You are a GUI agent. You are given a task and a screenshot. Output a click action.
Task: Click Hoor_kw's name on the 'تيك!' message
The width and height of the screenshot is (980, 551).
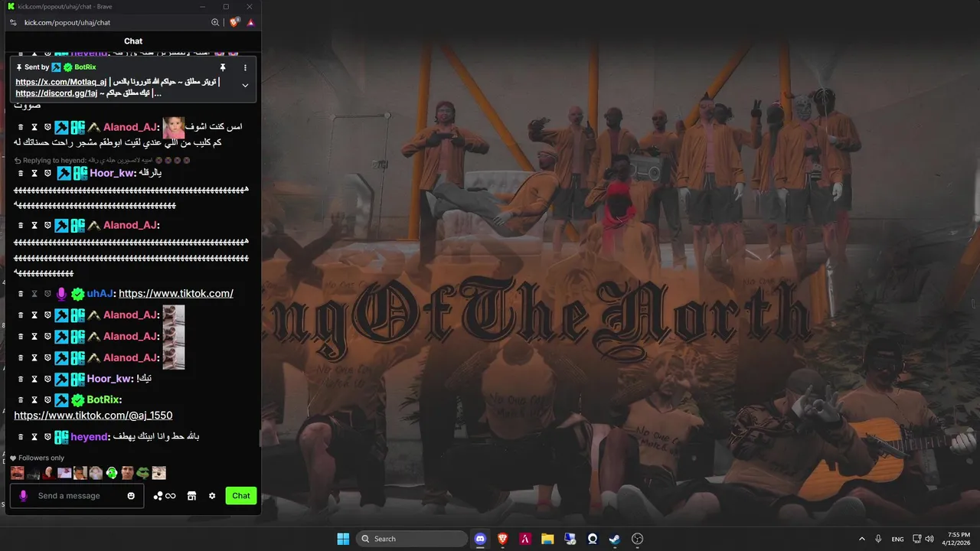[109, 379]
